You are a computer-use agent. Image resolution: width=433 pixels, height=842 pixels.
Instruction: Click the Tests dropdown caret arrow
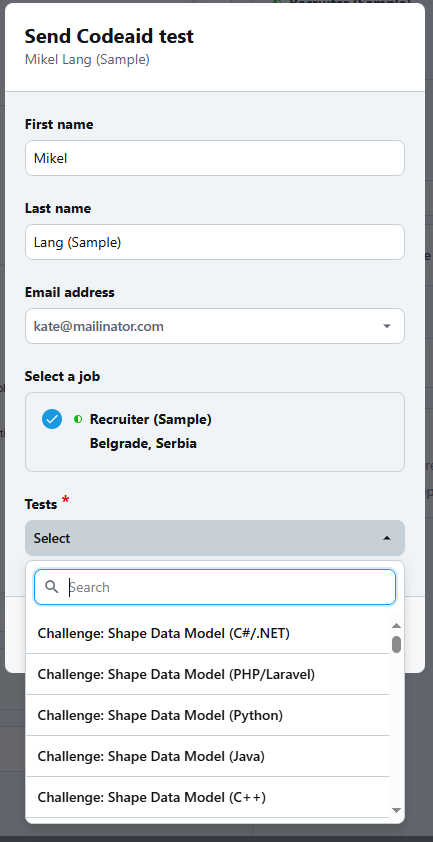pyautogui.click(x=387, y=538)
